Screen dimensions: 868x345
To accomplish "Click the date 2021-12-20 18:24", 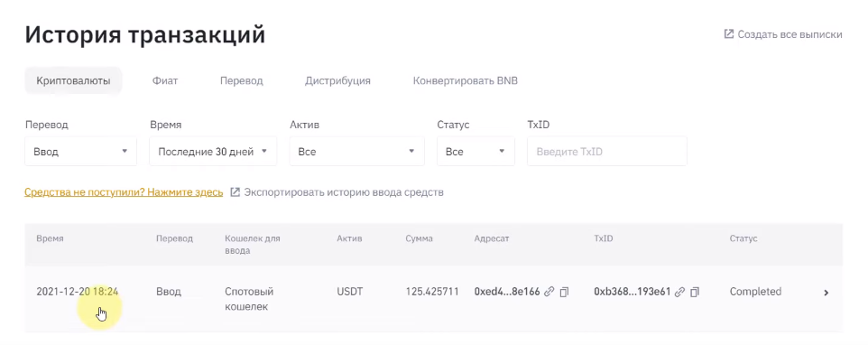I will pyautogui.click(x=78, y=292).
